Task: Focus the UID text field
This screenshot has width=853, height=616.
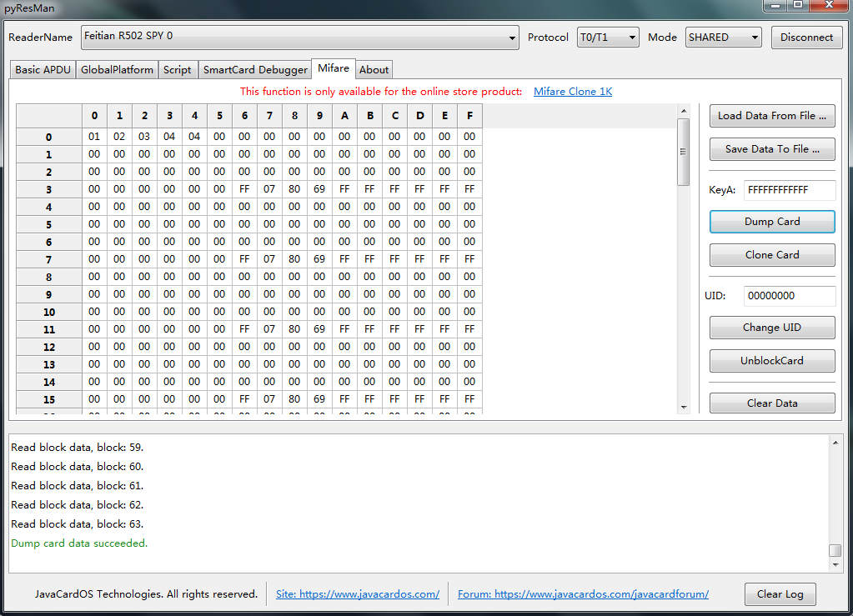Action: point(789,296)
